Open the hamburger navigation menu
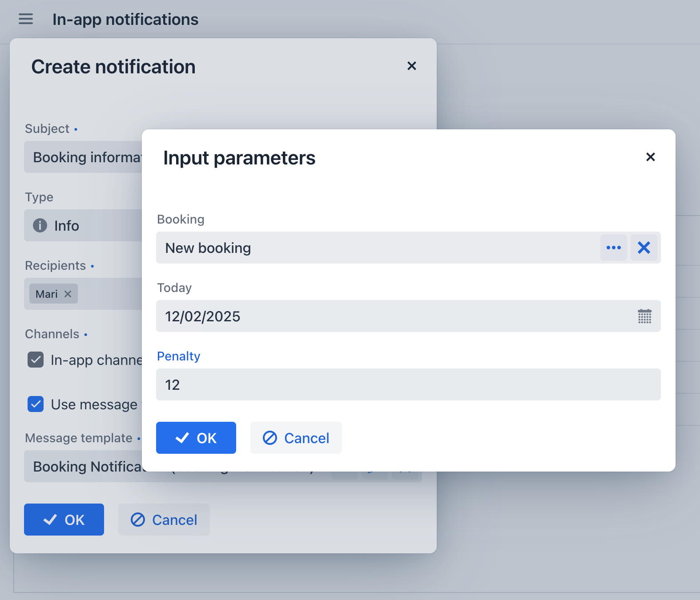The height and width of the screenshot is (600, 700). pos(26,19)
